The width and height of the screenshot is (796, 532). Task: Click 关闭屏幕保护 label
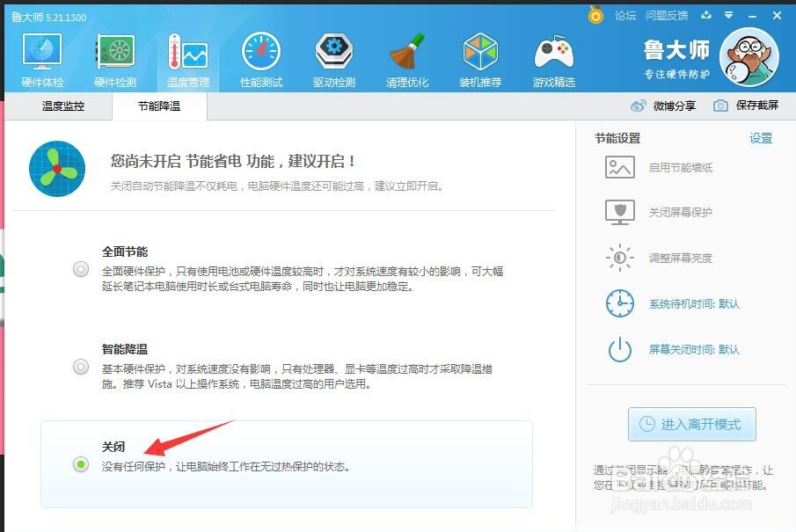(680, 212)
